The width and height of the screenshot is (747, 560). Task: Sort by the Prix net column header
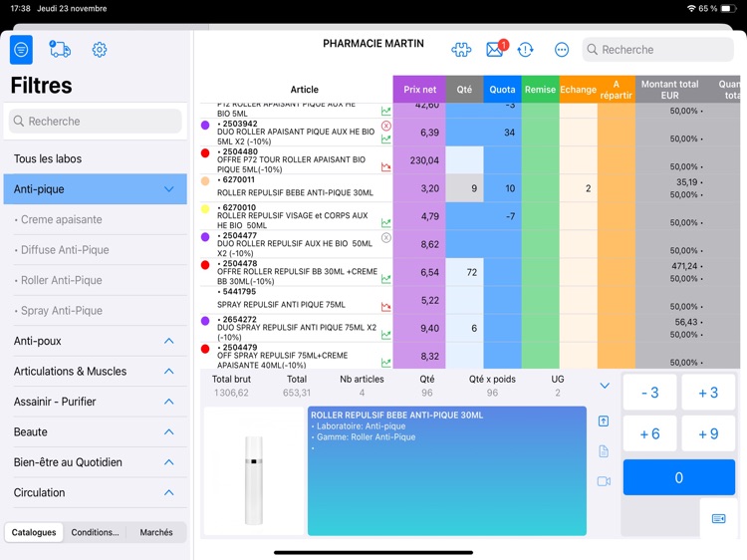tap(419, 89)
